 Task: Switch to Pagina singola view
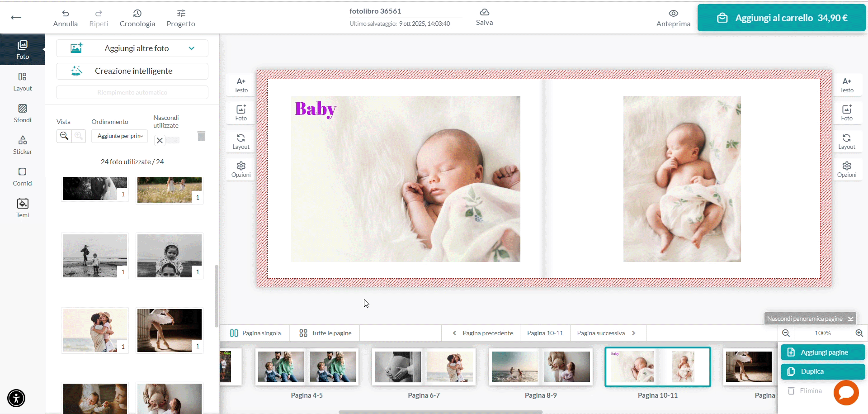[x=255, y=333]
